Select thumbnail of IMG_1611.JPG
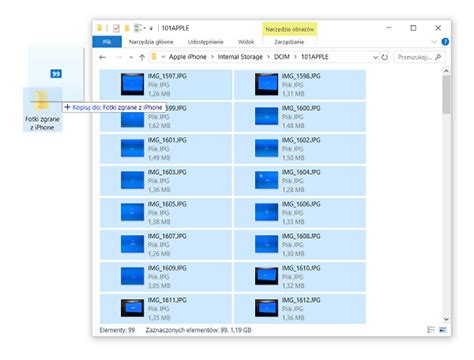The image size is (474, 360). click(x=132, y=308)
